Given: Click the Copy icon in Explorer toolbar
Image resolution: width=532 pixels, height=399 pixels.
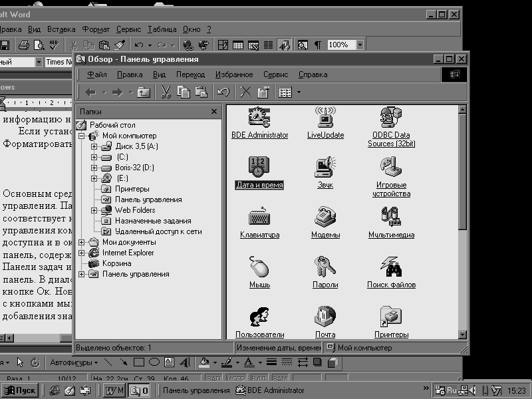Looking at the screenshot, I should pyautogui.click(x=184, y=92).
